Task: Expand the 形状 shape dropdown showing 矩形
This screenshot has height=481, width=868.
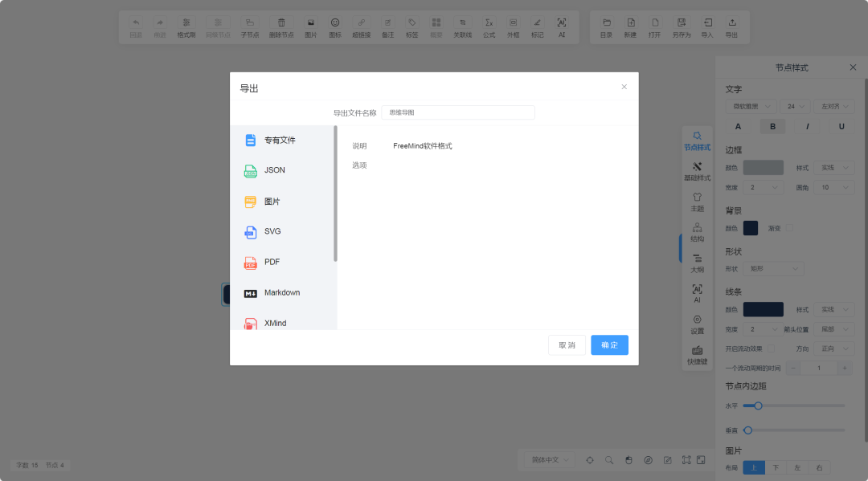Action: [x=774, y=268]
